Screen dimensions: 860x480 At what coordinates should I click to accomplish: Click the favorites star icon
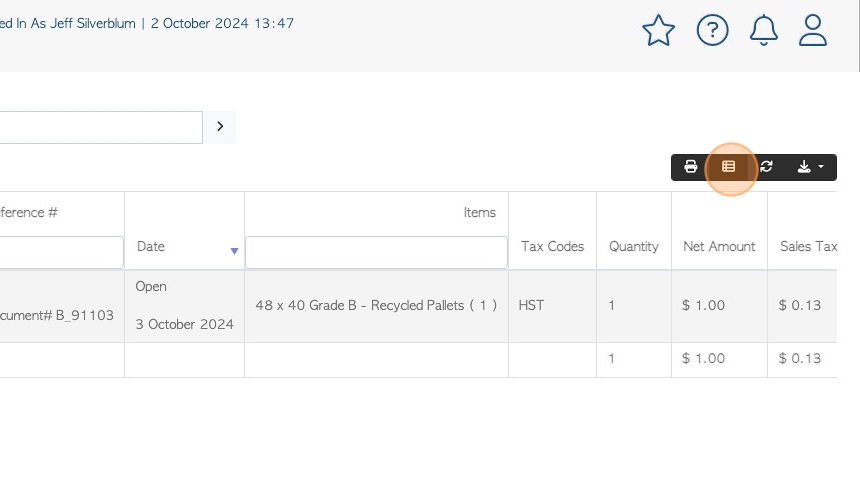point(658,30)
